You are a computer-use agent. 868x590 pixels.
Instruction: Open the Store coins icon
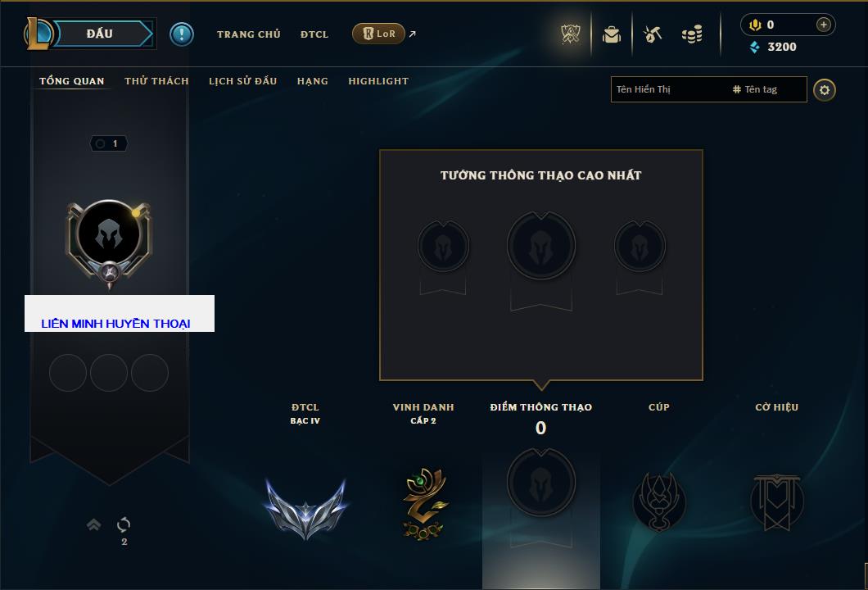(692, 34)
